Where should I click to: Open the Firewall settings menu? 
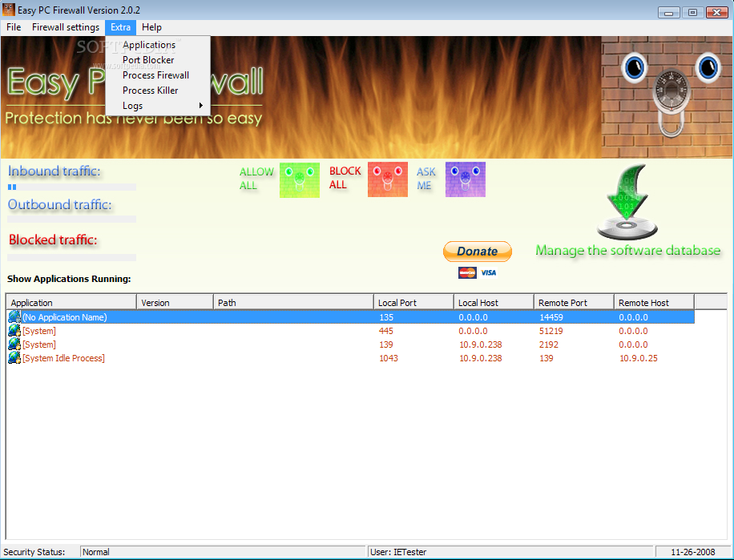point(66,27)
